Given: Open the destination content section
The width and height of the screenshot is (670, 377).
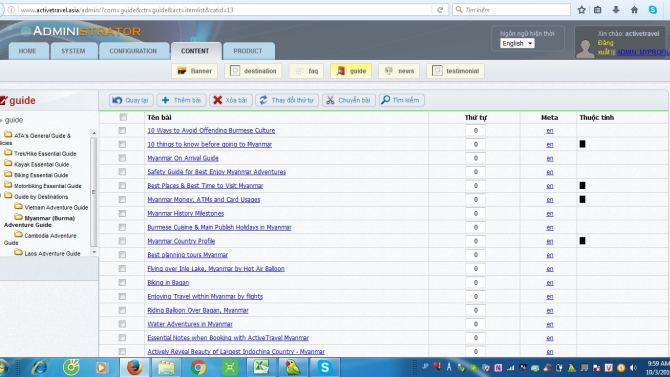Looking at the screenshot, I should [x=253, y=71].
